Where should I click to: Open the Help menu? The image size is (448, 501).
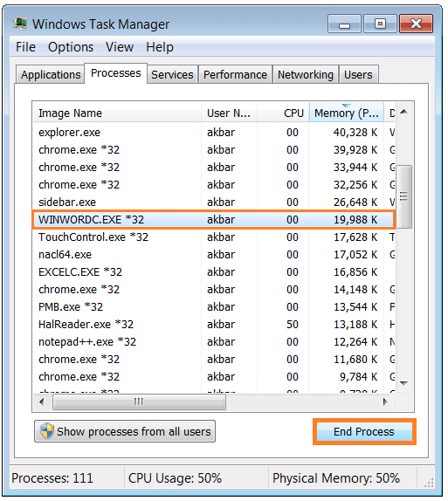click(x=160, y=47)
